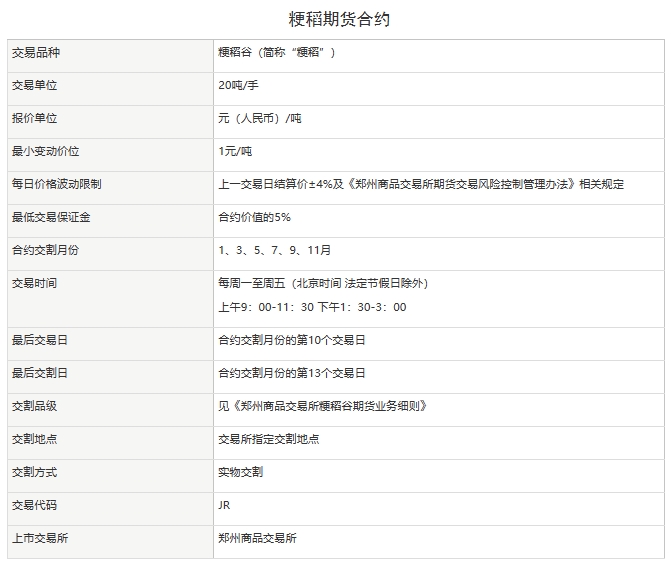Image resolution: width=671 pixels, height=566 pixels.
Task: Select the 元（人民币）/吨 value text
Action: [x=260, y=119]
